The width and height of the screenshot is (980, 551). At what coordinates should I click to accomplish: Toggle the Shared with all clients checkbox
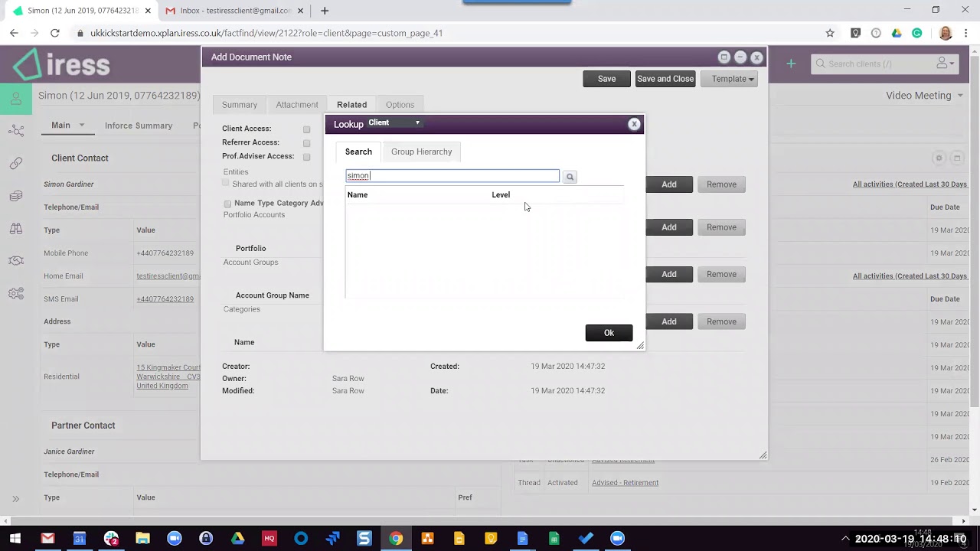226,183
